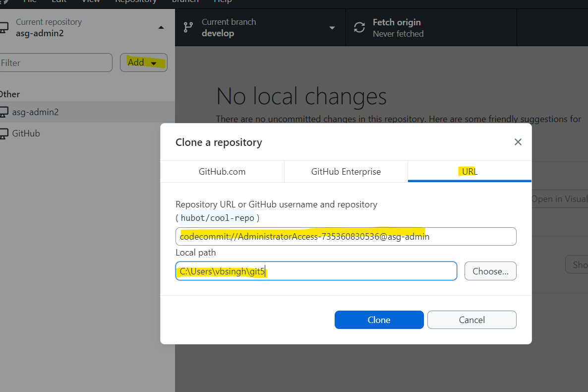The width and height of the screenshot is (588, 392).
Task: Open the Repository menu in menu bar
Action: (136, 1)
